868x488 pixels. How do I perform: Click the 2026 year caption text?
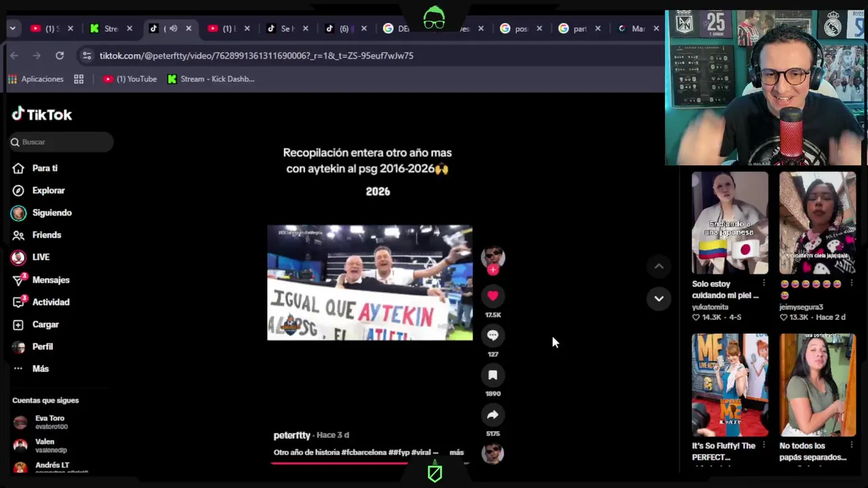pos(378,192)
